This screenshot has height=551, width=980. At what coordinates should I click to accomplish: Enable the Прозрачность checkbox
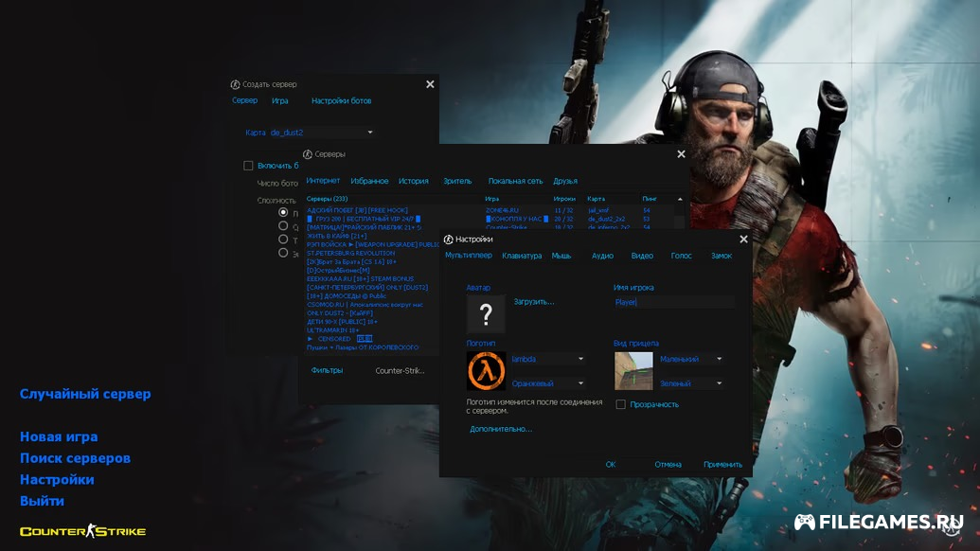[x=620, y=405]
